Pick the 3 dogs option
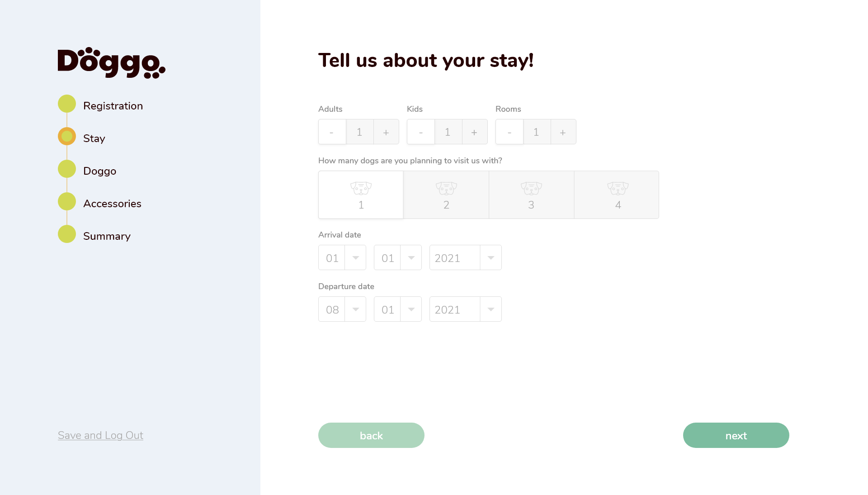 tap(531, 195)
